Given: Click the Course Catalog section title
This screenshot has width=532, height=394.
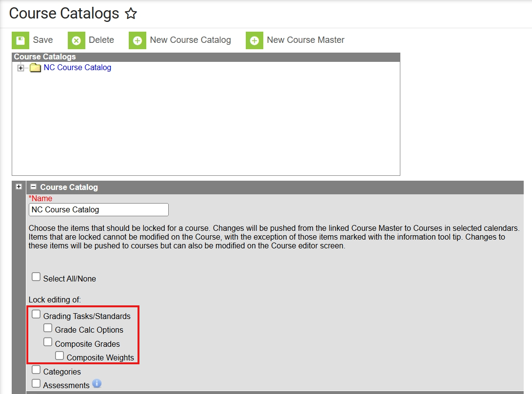Looking at the screenshot, I should [70, 187].
